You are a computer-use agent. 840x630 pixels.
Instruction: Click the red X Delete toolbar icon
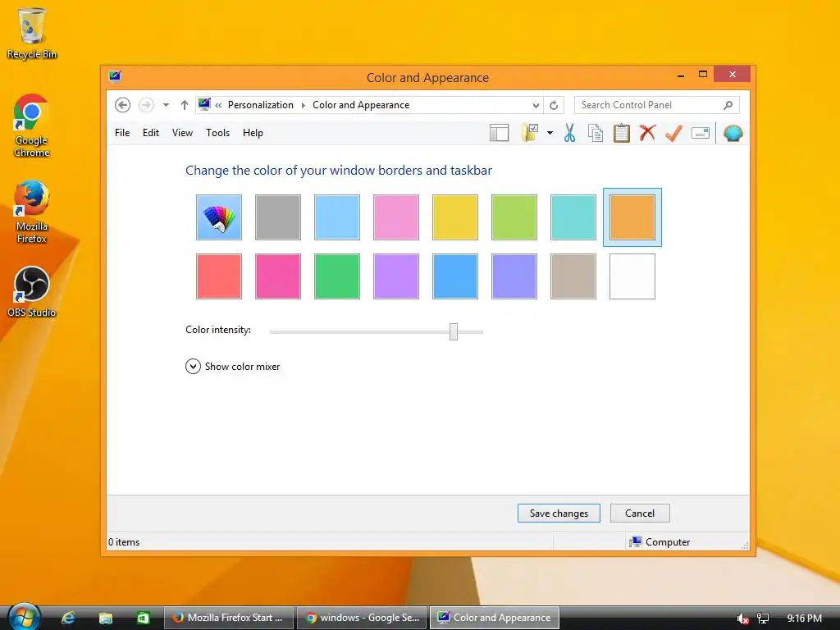647,132
